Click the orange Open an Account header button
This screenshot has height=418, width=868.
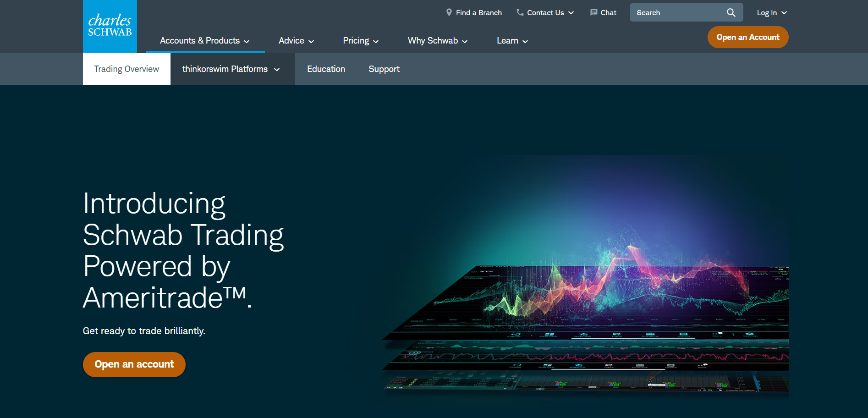point(747,37)
